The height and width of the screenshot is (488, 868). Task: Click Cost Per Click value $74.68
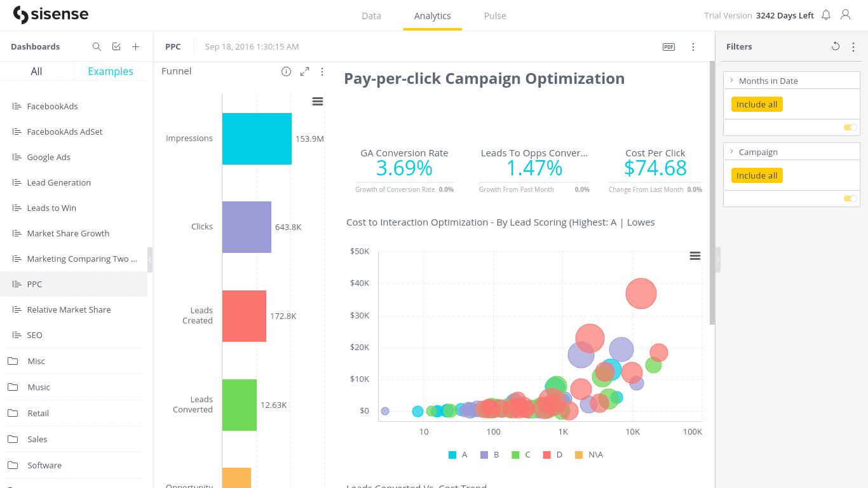click(x=655, y=168)
